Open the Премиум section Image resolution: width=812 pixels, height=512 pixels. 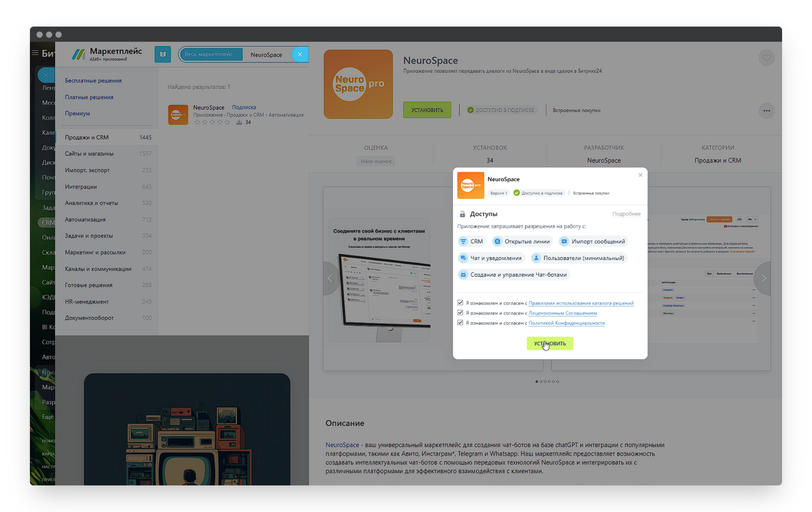tap(77, 114)
